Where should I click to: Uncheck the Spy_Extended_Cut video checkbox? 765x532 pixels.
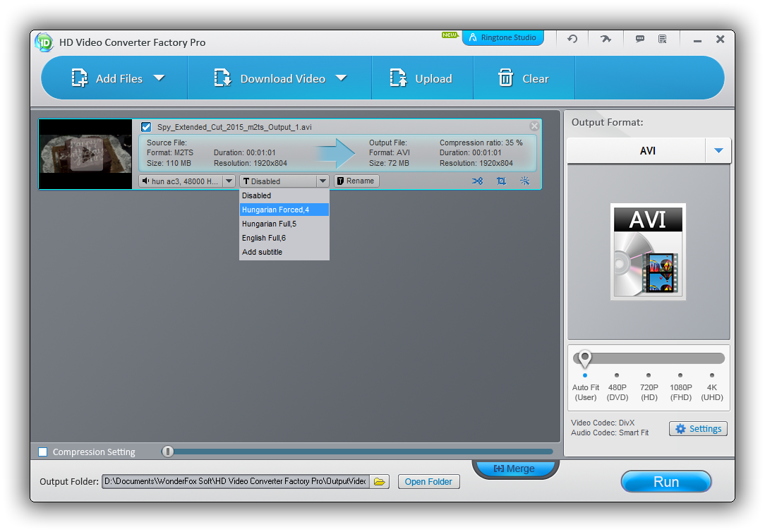(x=146, y=127)
